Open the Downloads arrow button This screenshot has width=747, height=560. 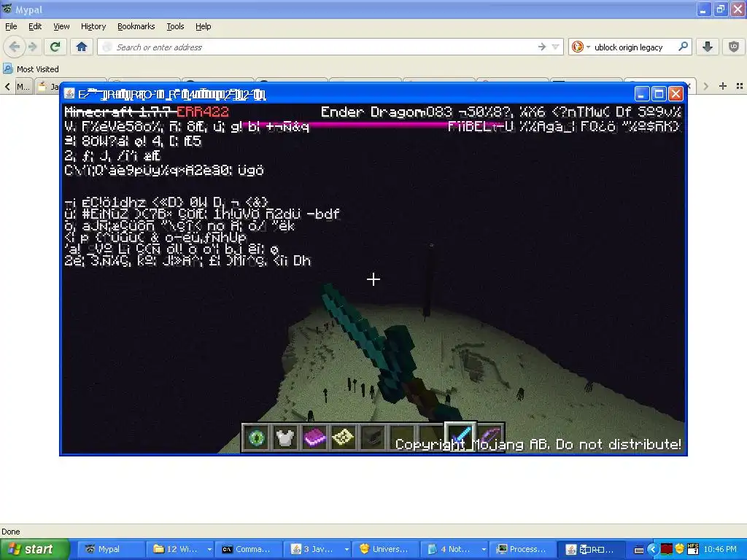point(708,47)
